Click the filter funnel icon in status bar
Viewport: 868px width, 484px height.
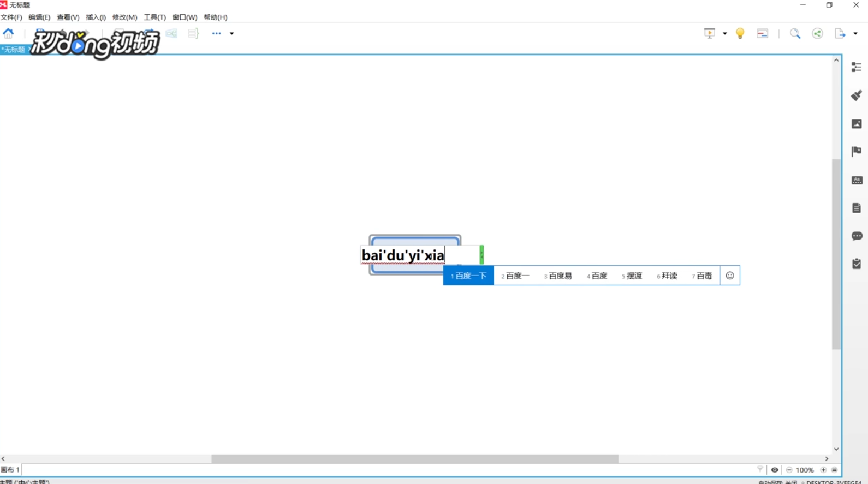click(760, 469)
